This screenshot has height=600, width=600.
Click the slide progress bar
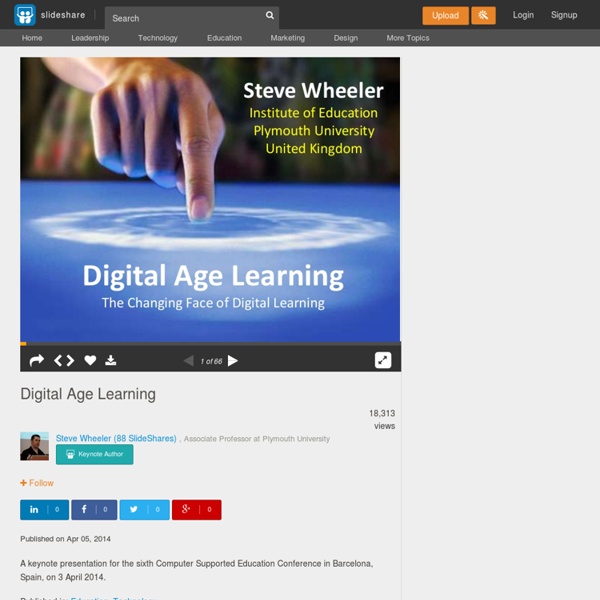[x=210, y=344]
